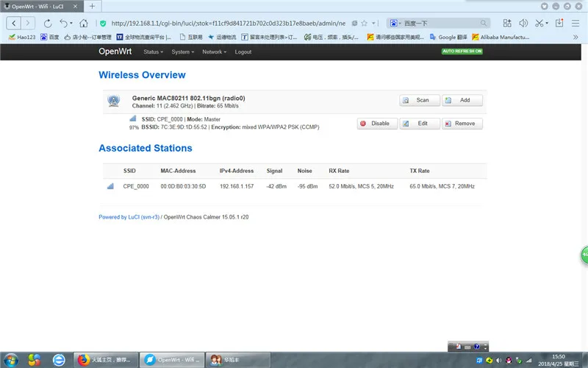Click the tray volume speaker icon

tap(499, 361)
